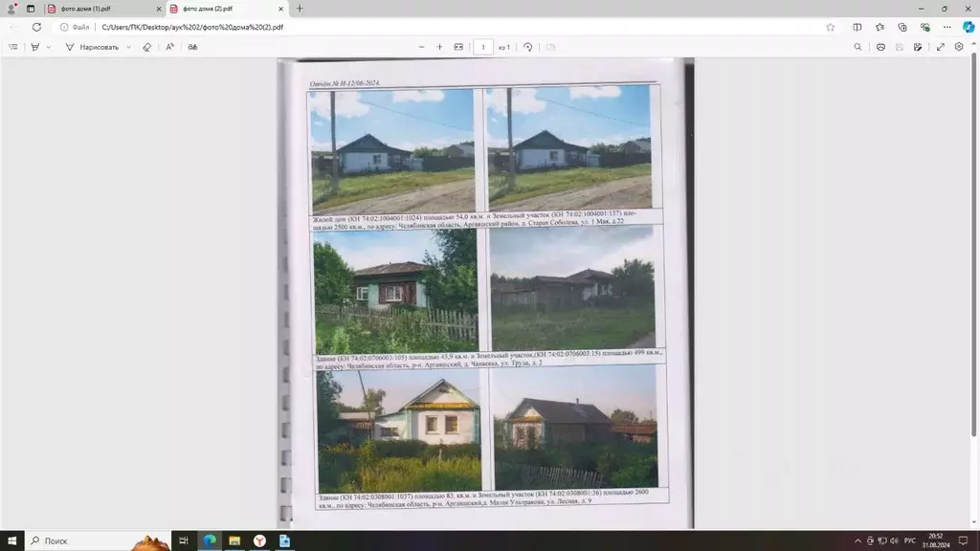This screenshot has width=980, height=551.
Task: Open the PDF search magnifier
Action: (857, 47)
